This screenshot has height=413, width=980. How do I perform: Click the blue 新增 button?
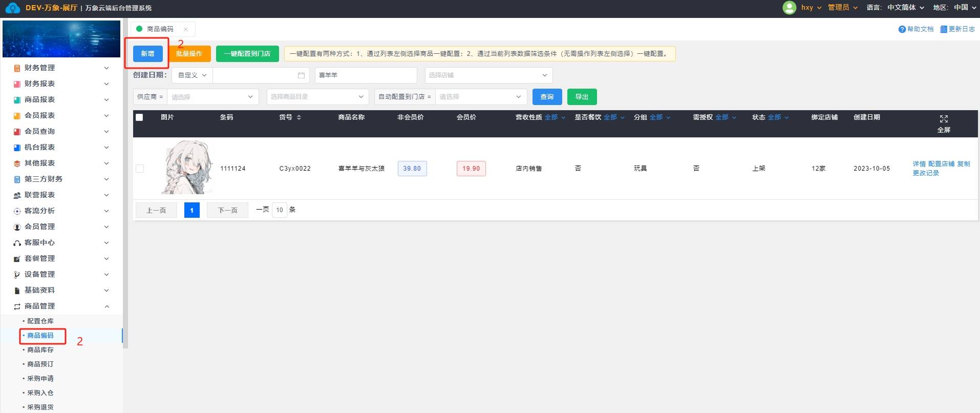tap(147, 54)
